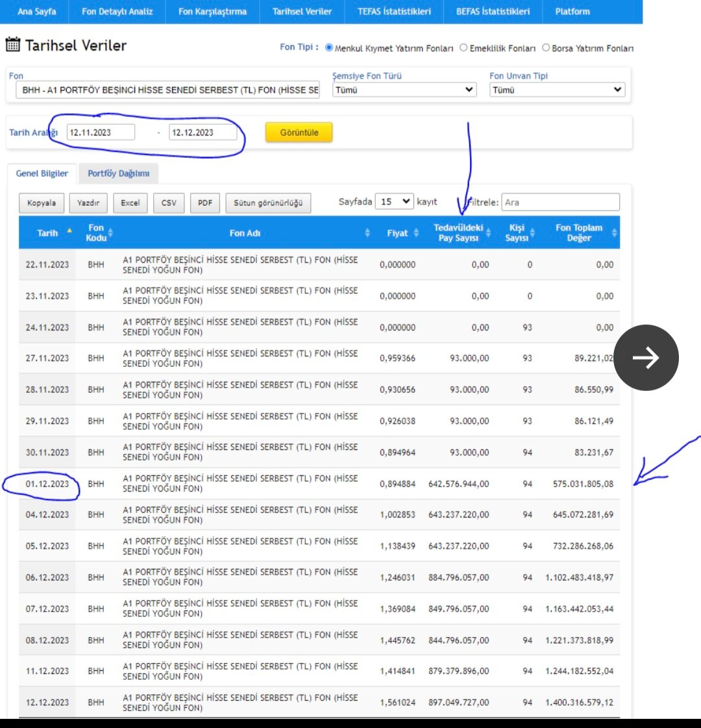Image resolution: width=701 pixels, height=728 pixels.
Task: Open Fon Detaylı Analiz menu
Action: (x=117, y=12)
